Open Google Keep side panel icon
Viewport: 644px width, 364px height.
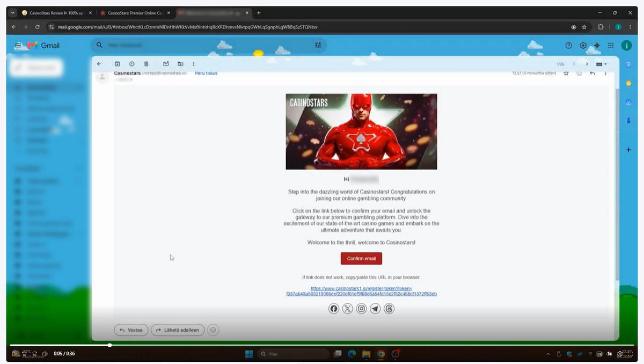(x=628, y=83)
